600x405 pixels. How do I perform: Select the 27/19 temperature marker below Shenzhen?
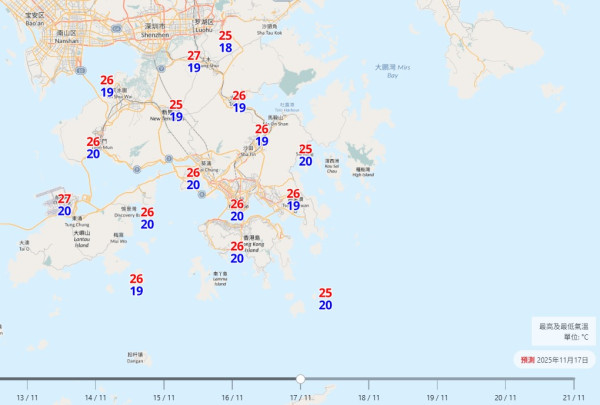(x=194, y=62)
